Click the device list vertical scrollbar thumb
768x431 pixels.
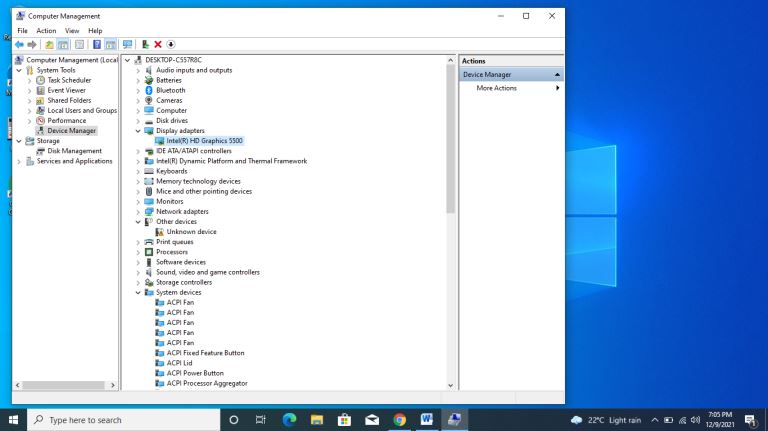[x=451, y=139]
